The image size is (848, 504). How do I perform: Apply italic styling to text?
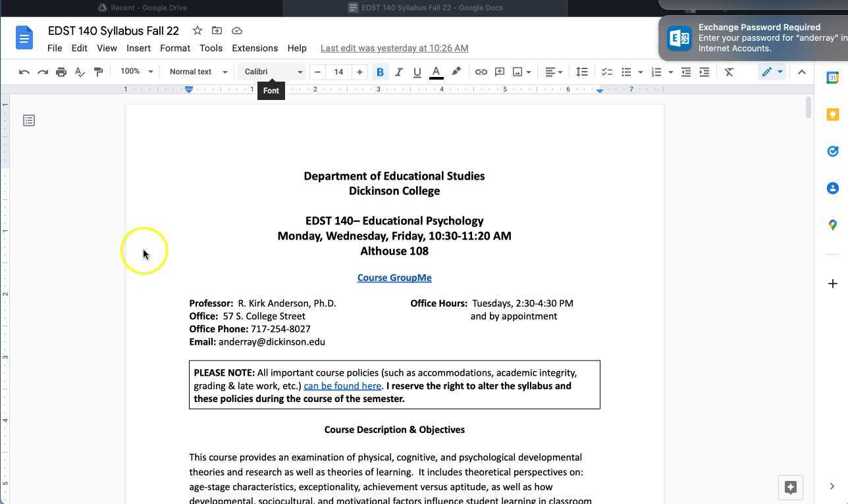click(x=398, y=72)
